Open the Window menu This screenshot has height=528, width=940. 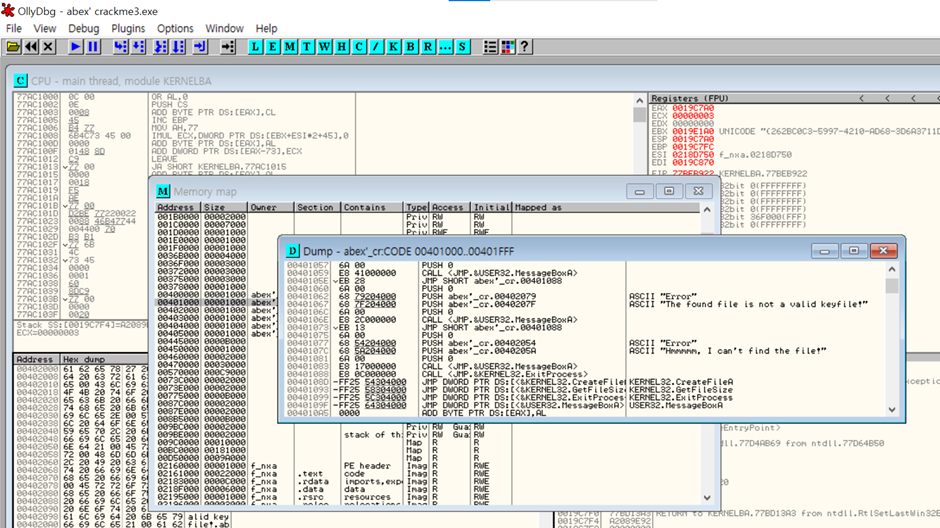click(224, 28)
